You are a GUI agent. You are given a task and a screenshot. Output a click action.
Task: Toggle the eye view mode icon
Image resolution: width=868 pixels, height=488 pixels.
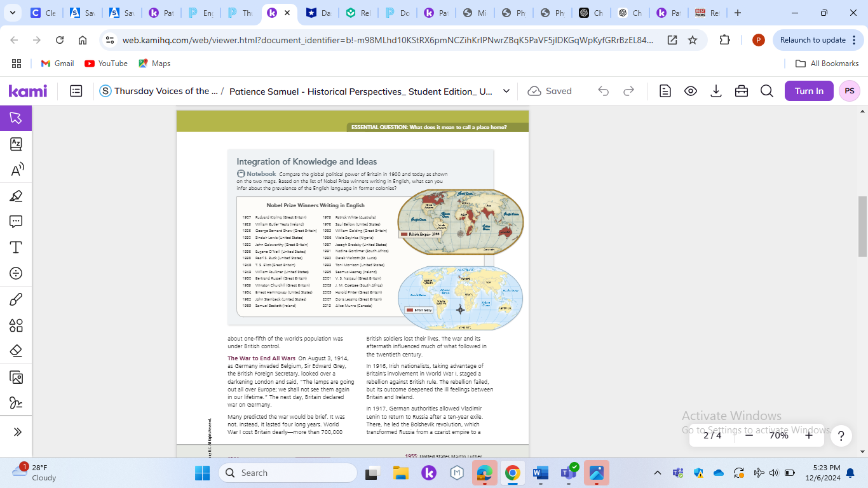[x=691, y=91]
